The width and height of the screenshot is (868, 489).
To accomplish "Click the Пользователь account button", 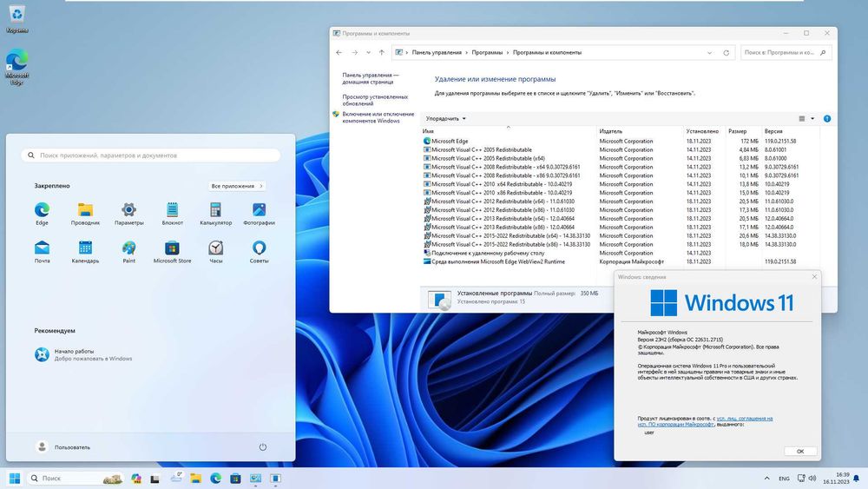I will (x=63, y=447).
